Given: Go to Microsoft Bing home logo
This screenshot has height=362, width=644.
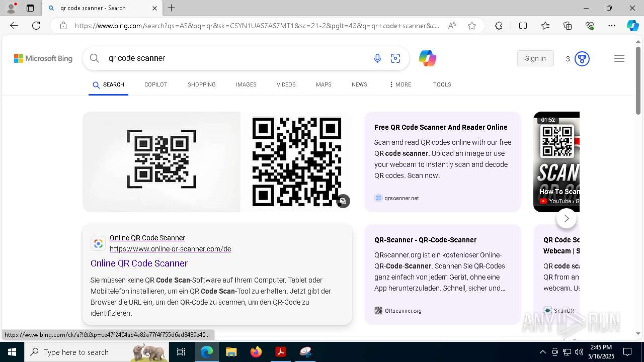Looking at the screenshot, I should [x=43, y=58].
